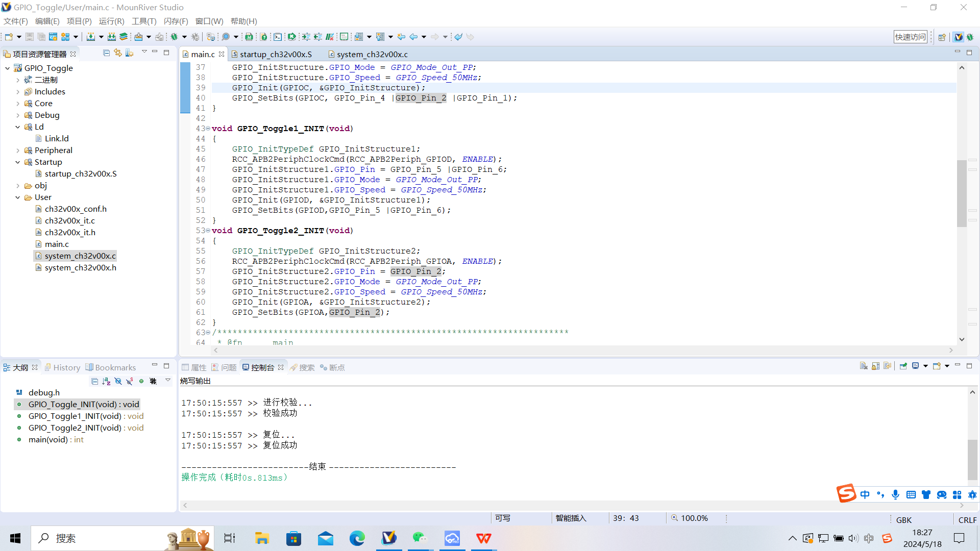Open the 项目(P) menu
Image resolution: width=980 pixels, height=551 pixels.
79,21
